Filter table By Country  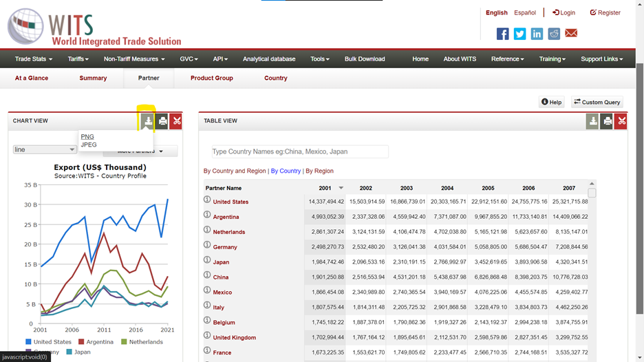(x=286, y=171)
